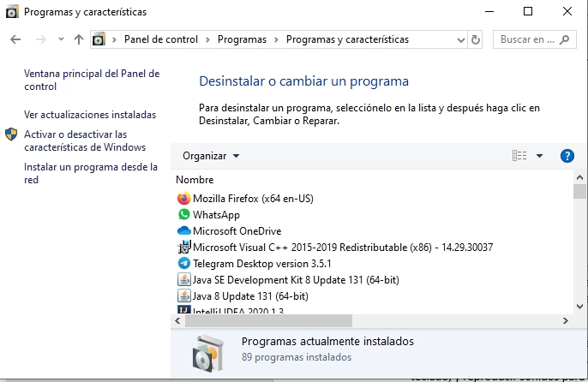The image size is (588, 382).
Task: Click the shield icon beside Windows features
Action: 11,134
